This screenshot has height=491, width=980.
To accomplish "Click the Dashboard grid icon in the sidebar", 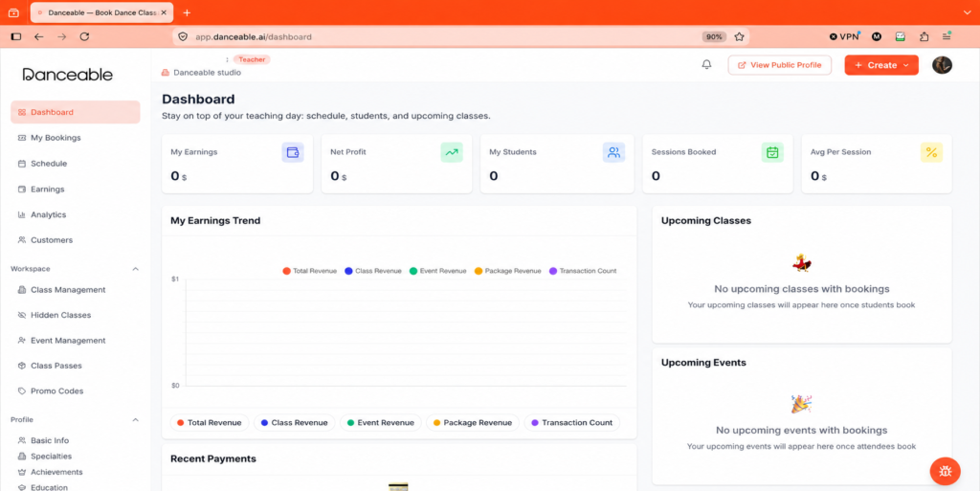I will point(22,112).
